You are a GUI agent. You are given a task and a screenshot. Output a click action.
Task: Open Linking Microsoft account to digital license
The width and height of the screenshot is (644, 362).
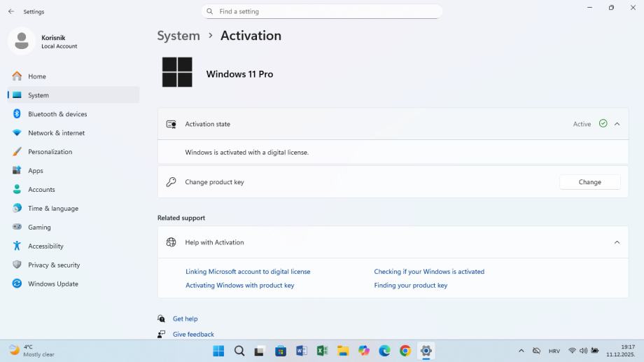point(248,272)
